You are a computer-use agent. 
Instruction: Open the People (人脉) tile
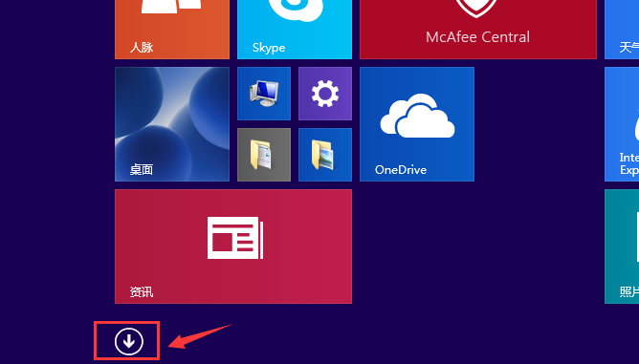tap(172, 30)
